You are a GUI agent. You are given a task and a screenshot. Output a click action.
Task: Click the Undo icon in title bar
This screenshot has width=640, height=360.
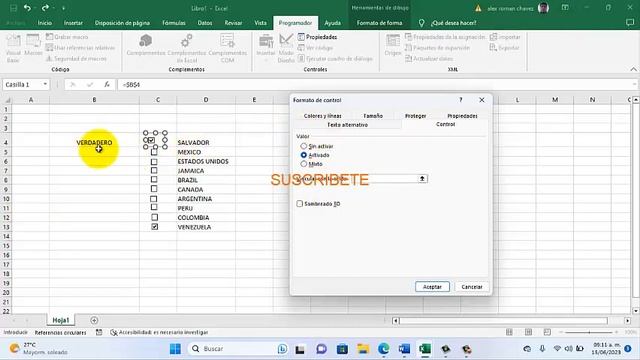coord(27,8)
